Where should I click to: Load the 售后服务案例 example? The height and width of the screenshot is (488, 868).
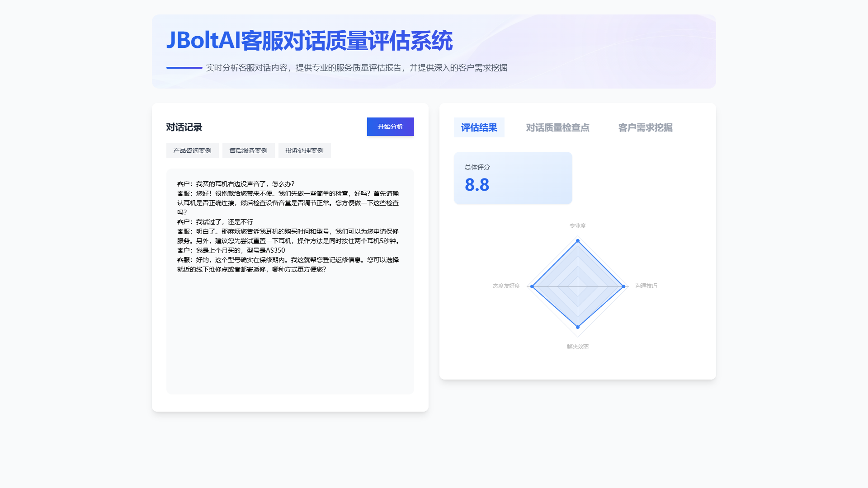248,150
